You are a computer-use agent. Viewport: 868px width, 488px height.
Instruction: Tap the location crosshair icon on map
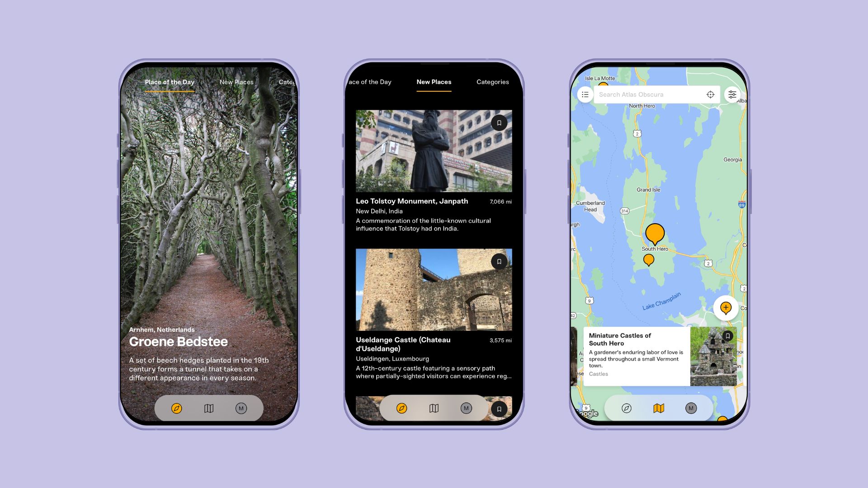[711, 94]
